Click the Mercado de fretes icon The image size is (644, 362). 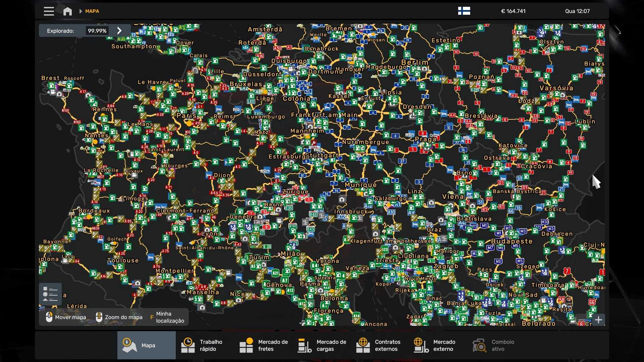point(246,345)
